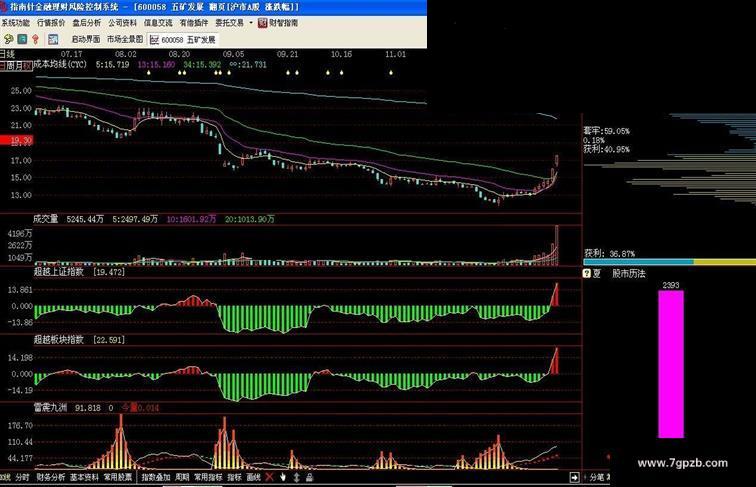Click the 超越板块指数 indicator label
Screen dimensions: 756x487
(59, 339)
